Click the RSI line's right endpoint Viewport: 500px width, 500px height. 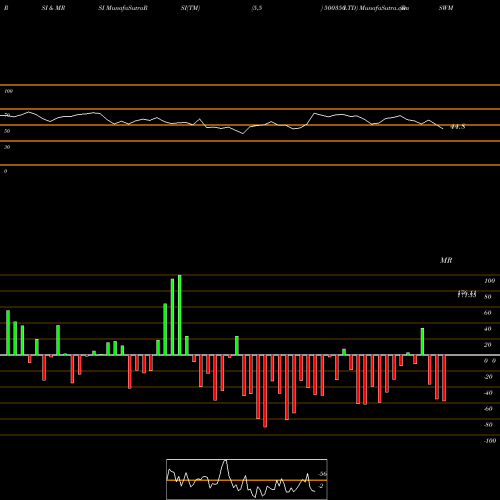pos(443,129)
